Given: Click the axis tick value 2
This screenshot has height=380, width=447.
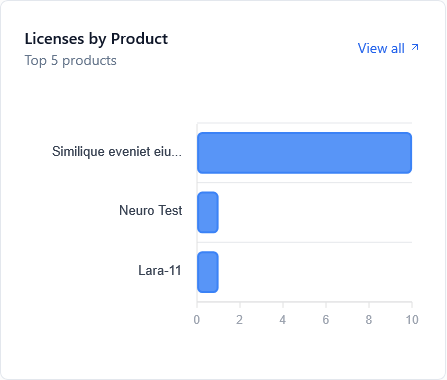Looking at the screenshot, I should 240,320.
